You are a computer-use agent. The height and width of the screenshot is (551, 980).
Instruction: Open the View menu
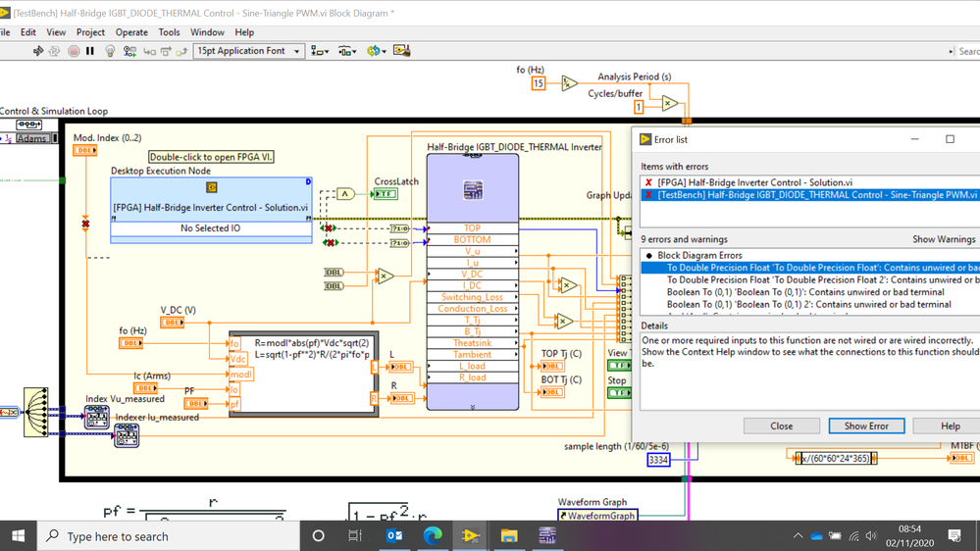pos(56,32)
